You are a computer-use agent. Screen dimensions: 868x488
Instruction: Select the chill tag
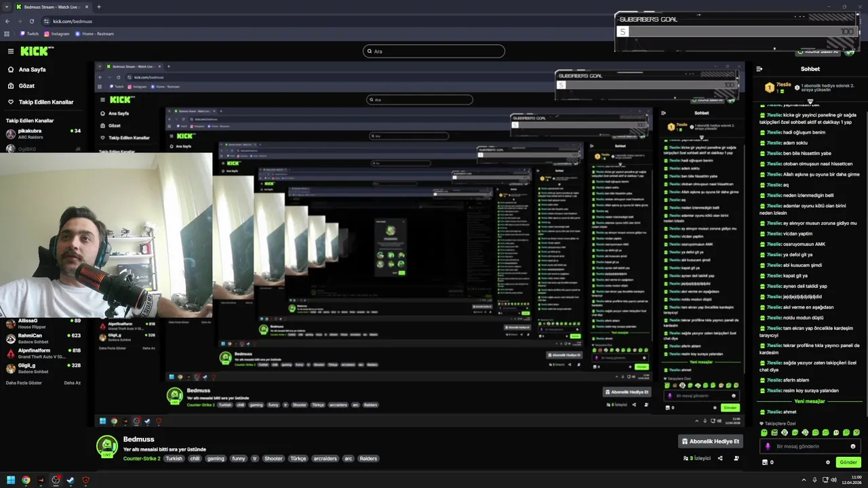tap(195, 459)
